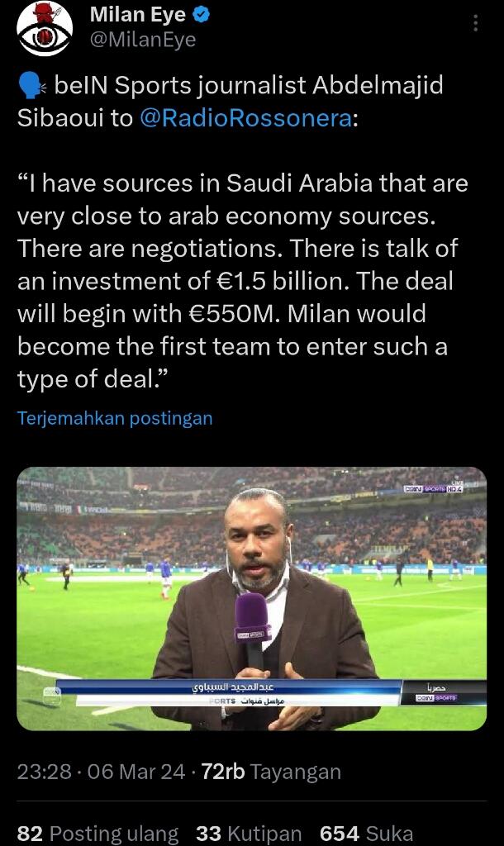Screen dimensions: 504x846
Task: Click the reporter's face in the photo
Action: point(257,537)
